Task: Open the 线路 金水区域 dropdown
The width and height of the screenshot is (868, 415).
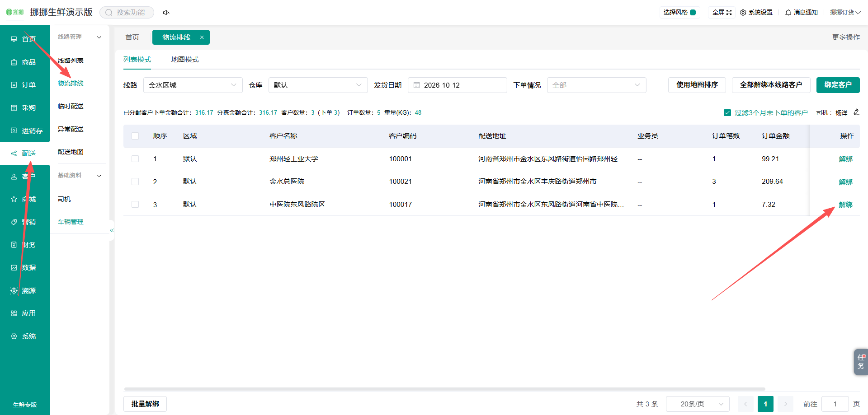Action: [x=193, y=85]
